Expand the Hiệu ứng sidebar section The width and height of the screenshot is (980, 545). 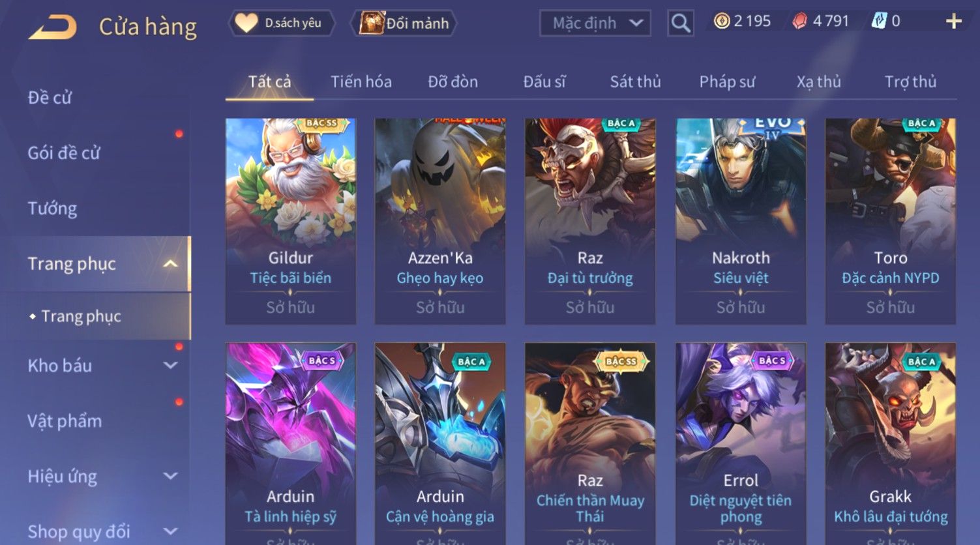170,477
